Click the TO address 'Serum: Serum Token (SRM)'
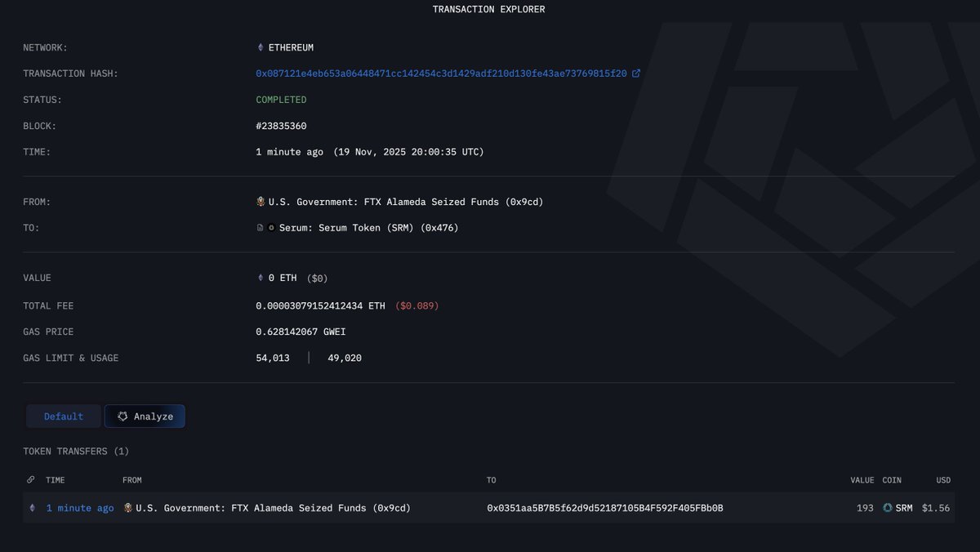Image resolution: width=980 pixels, height=552 pixels. tap(367, 228)
